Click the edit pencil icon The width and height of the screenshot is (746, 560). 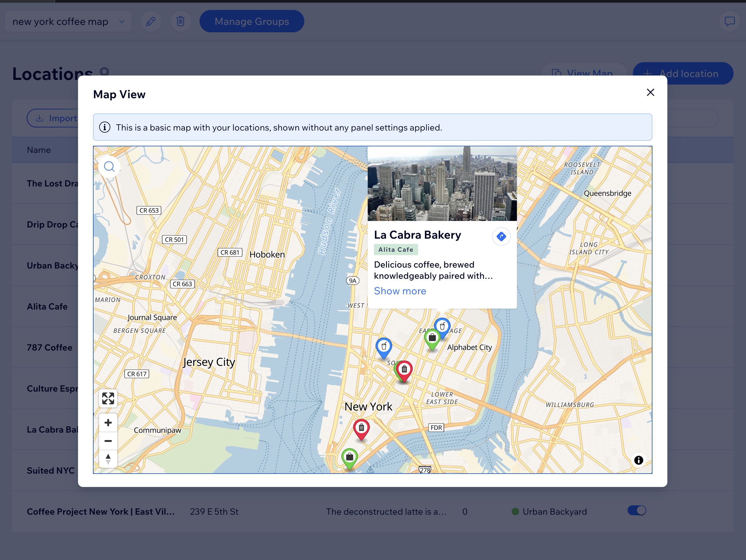[151, 21]
